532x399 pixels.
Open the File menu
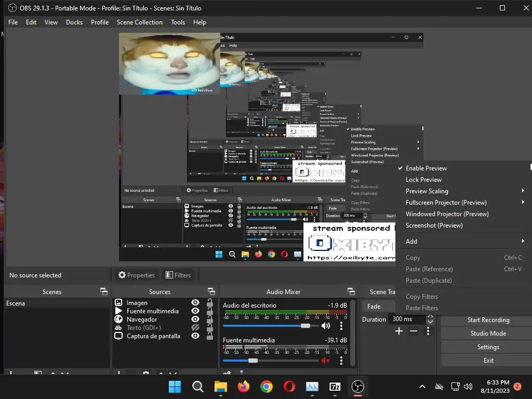click(13, 22)
